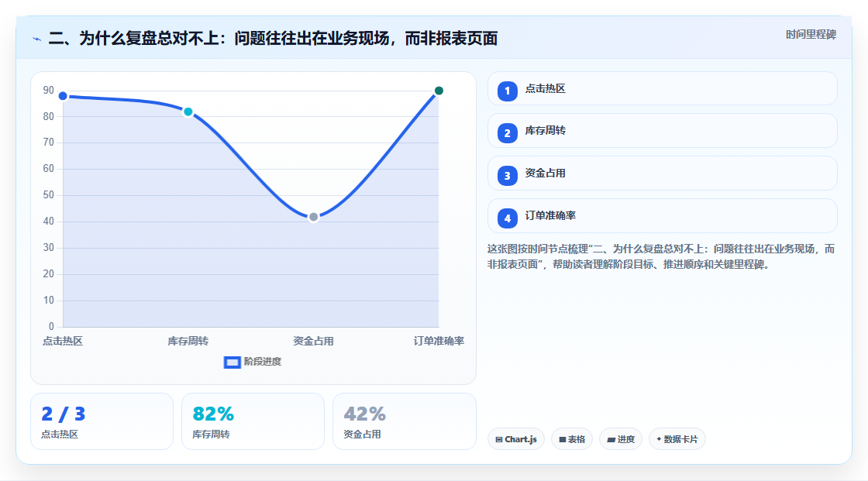Image resolution: width=868 pixels, height=481 pixels.
Task: Open the 库存周转 list row
Action: pyautogui.click(x=662, y=131)
